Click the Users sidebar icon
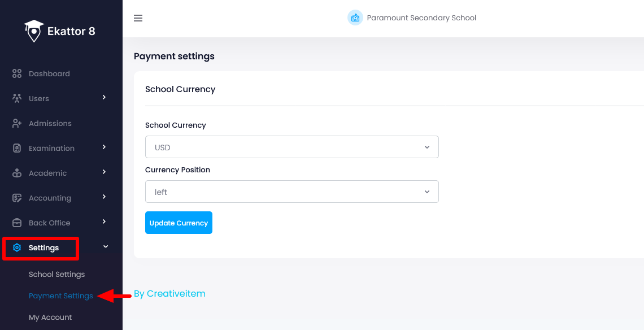This screenshot has width=644, height=330. point(17,98)
